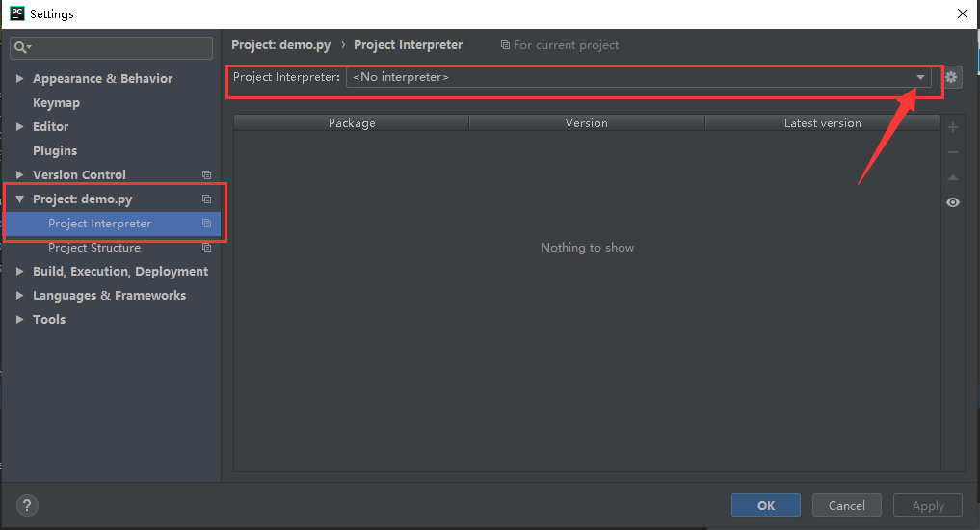
Task: Click Project: demo.py breadcrumb
Action: [280, 45]
